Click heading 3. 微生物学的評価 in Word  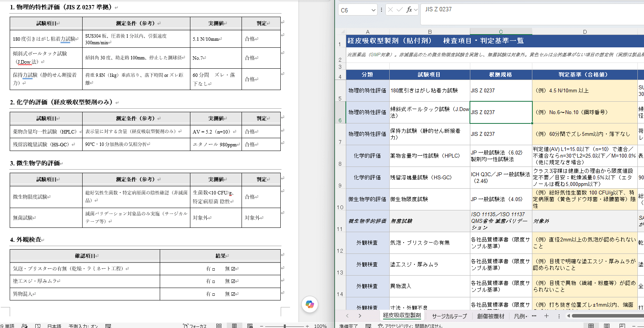35,163
